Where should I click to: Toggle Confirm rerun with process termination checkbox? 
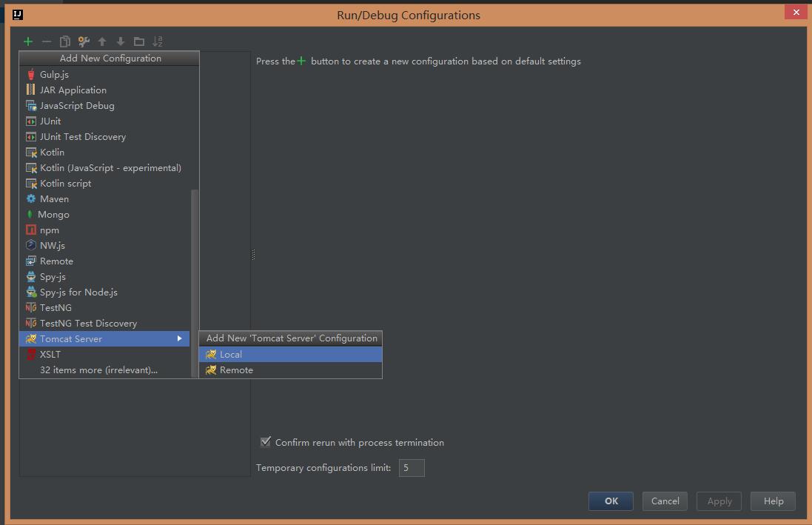click(266, 442)
